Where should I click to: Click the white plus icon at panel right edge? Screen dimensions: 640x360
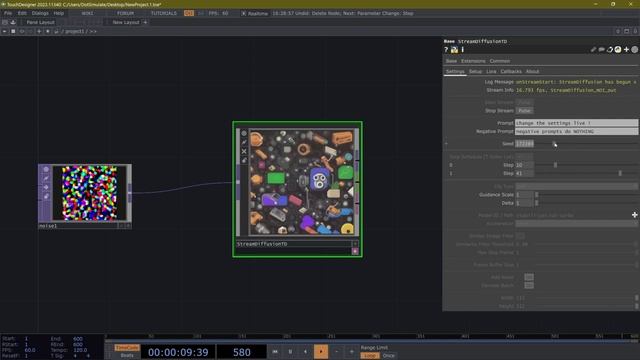pos(635,215)
